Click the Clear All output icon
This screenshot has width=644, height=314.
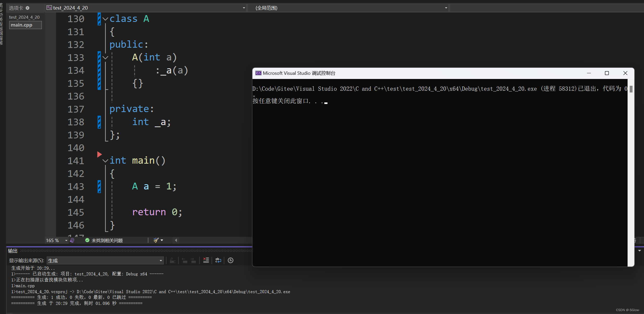pos(206,260)
